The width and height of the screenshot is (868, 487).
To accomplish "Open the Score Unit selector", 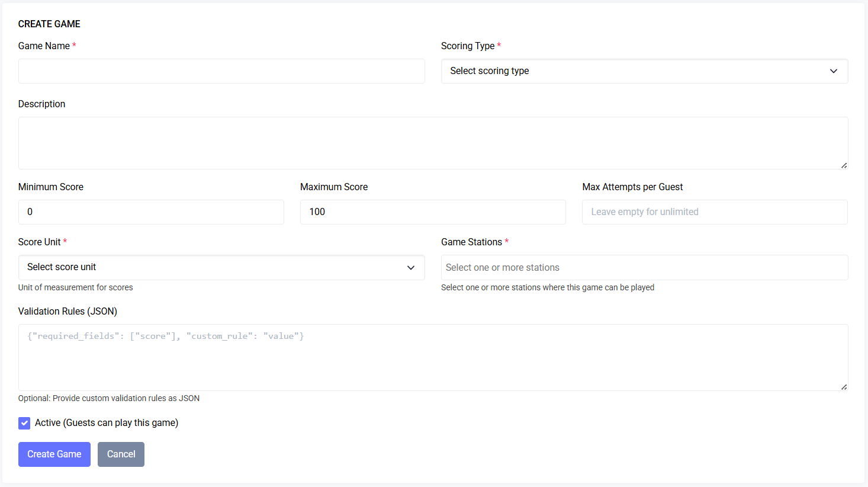I will click(221, 267).
